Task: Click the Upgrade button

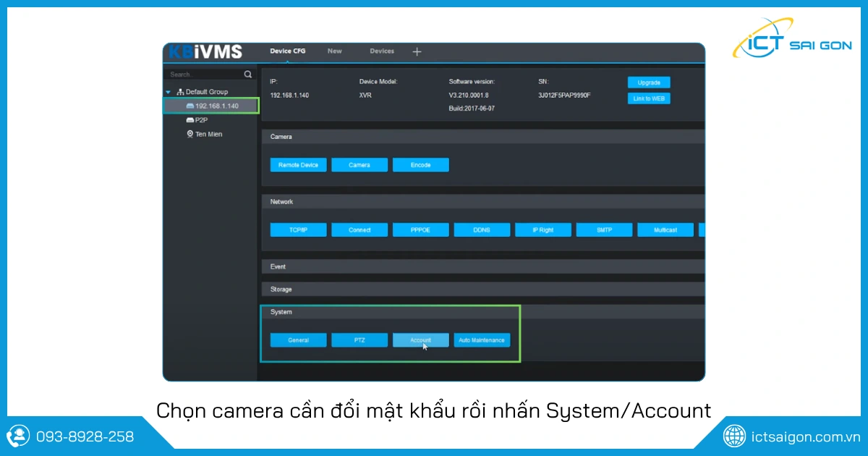Action: (649, 83)
